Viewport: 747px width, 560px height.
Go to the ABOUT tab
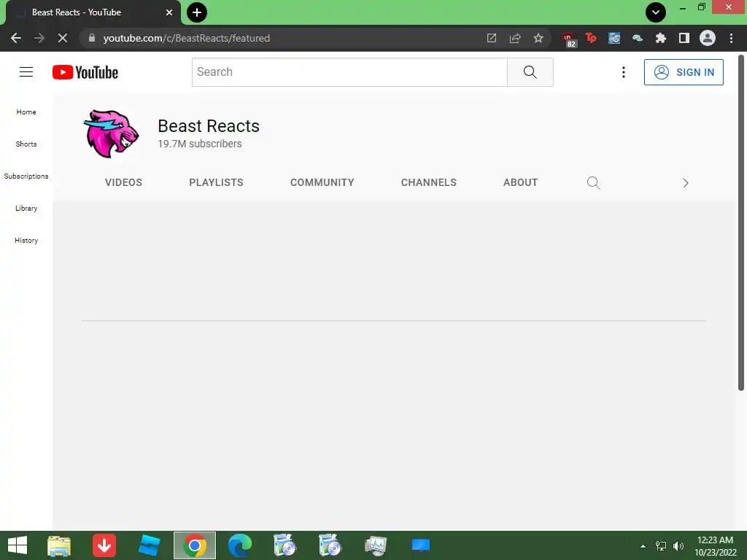coord(521,182)
